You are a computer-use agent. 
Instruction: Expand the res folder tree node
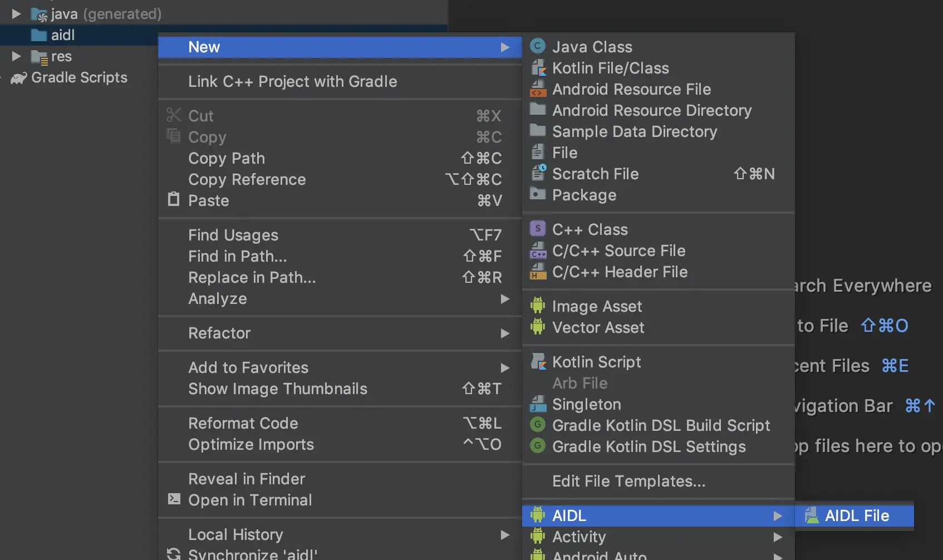(17, 56)
